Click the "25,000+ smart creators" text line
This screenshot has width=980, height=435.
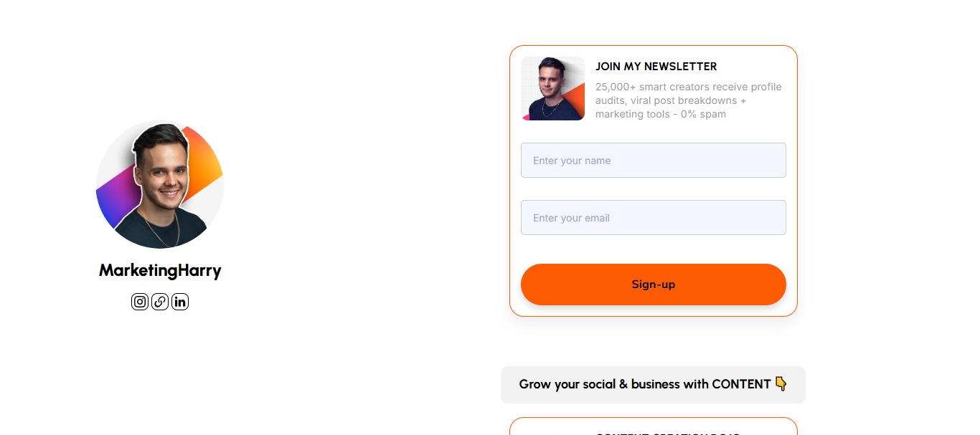tap(688, 87)
